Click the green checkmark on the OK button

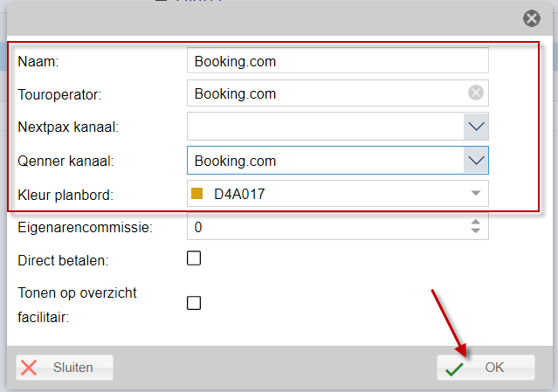pyautogui.click(x=454, y=368)
